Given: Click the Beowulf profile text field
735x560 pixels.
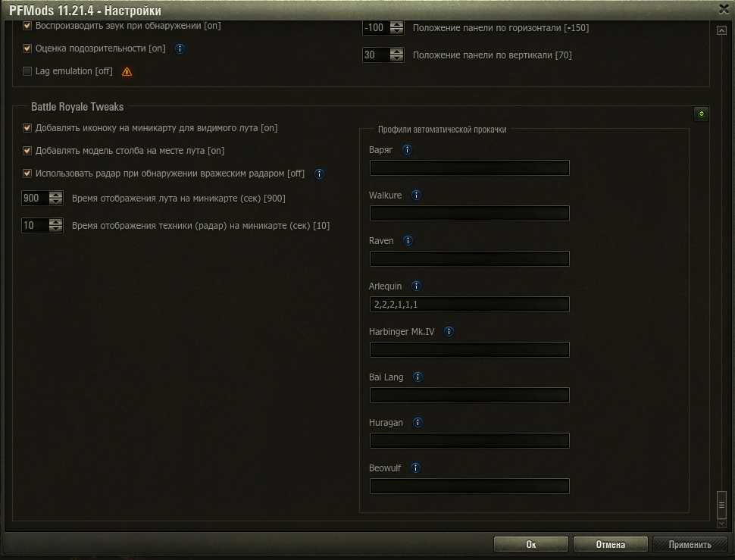Looking at the screenshot, I should (469, 486).
